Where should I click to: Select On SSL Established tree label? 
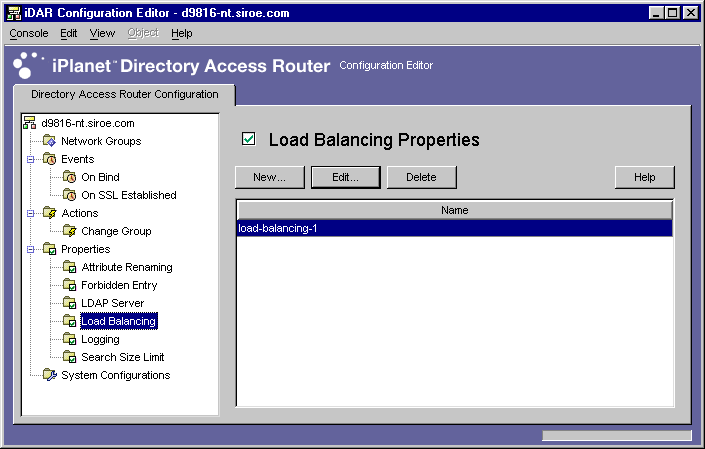pyautogui.click(x=129, y=195)
